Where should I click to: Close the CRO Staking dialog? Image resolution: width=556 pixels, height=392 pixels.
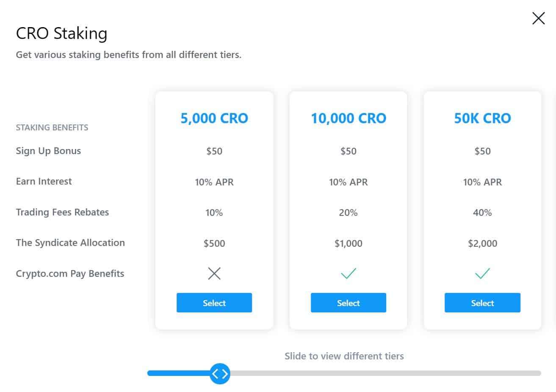[x=538, y=18]
